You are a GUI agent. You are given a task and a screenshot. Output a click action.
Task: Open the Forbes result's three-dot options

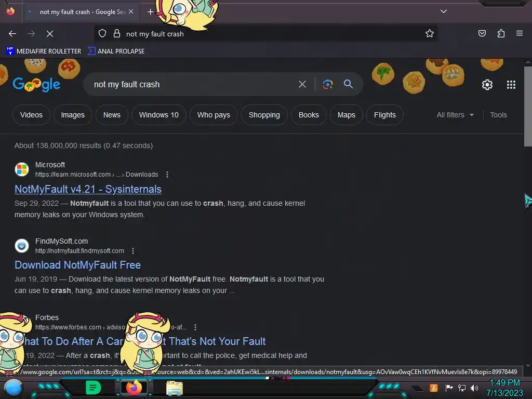point(195,327)
